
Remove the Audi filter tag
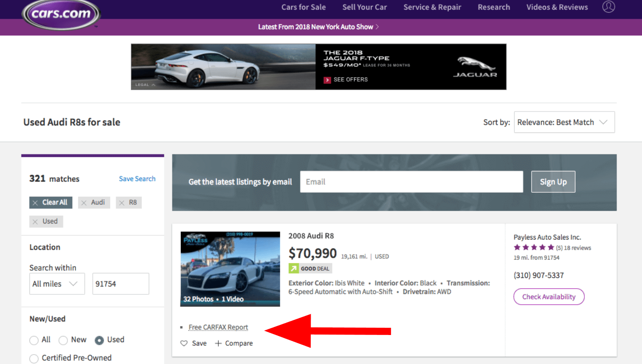pos(84,203)
